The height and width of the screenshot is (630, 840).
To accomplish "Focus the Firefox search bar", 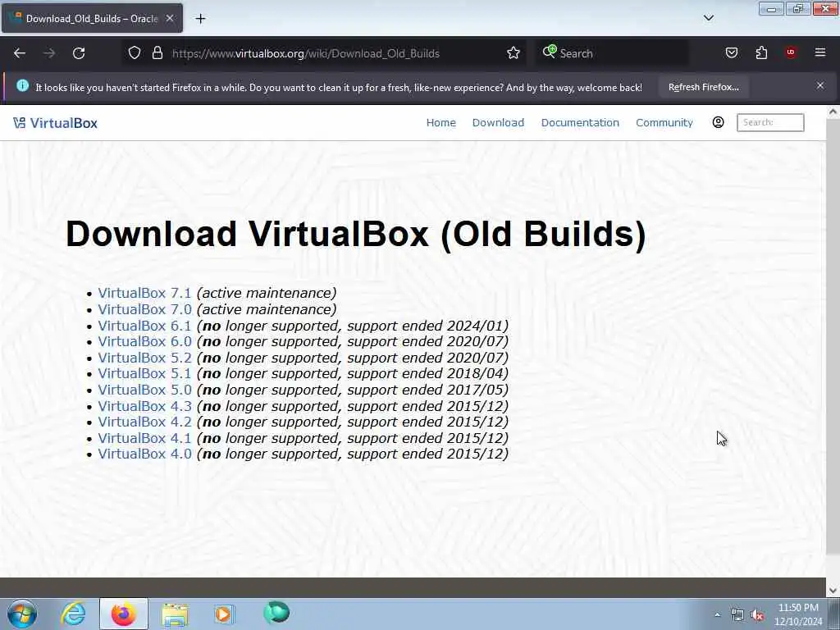I will click(612, 53).
